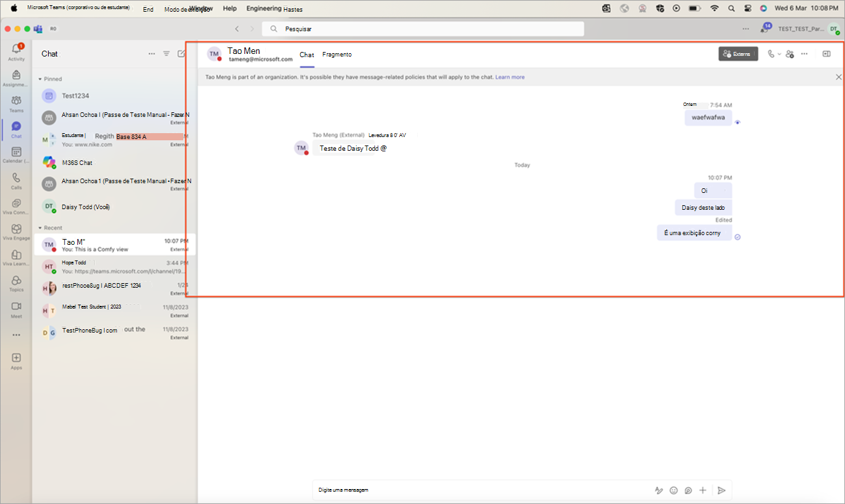
Task: Open the restPhoneBug ABCDEF 1234 chat
Action: [114, 288]
